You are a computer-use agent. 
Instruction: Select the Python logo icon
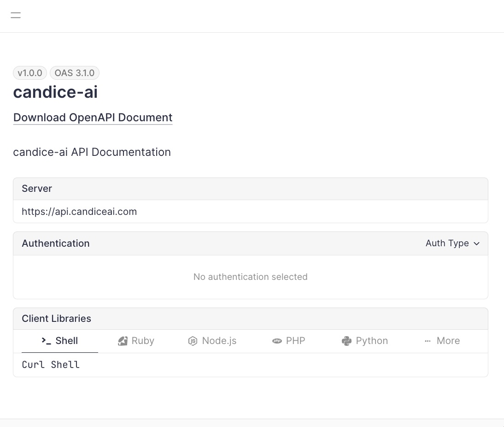(x=346, y=341)
